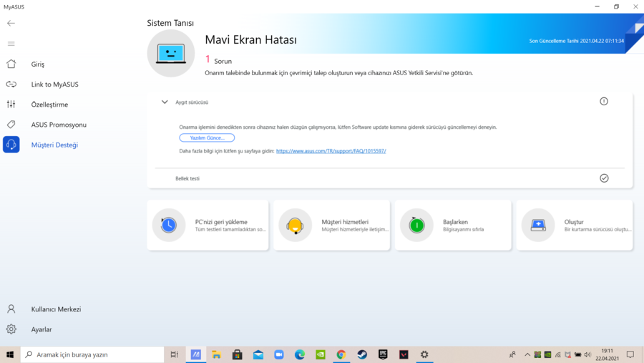The width and height of the screenshot is (644, 363).
Task: Open Müşteri hizmetleri card
Action: point(332,226)
